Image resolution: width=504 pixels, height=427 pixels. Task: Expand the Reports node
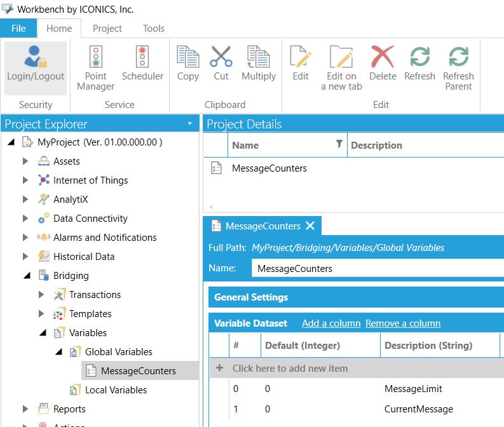coord(25,409)
